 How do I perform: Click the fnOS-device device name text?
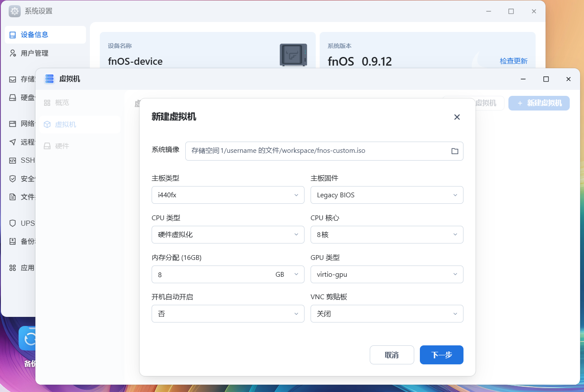pyautogui.click(x=135, y=61)
